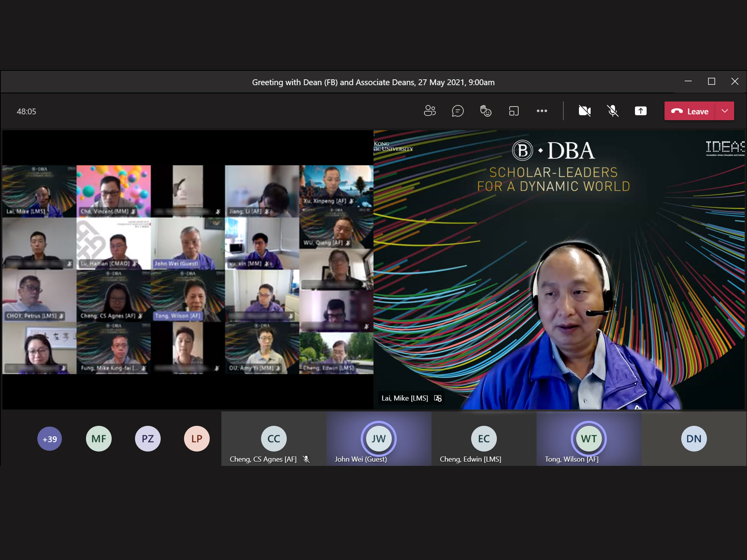Click the LP participant avatar
747x560 pixels.
[196, 439]
